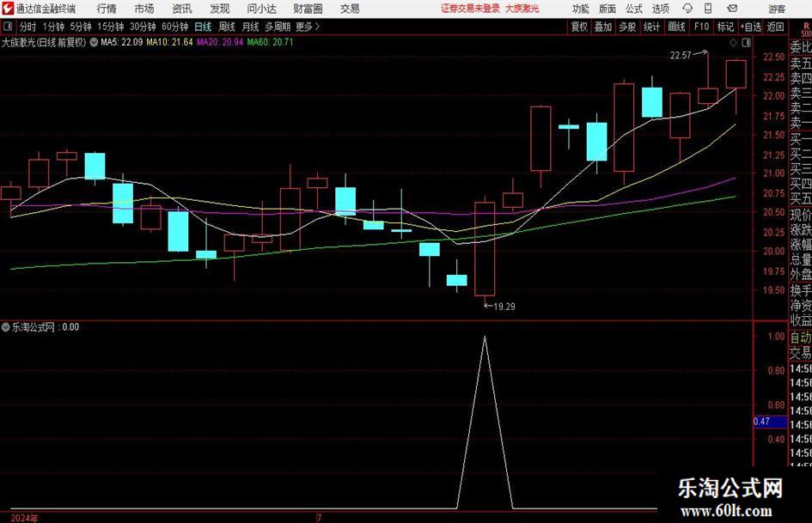
Task: Click the 统计 statistics button
Action: click(651, 27)
